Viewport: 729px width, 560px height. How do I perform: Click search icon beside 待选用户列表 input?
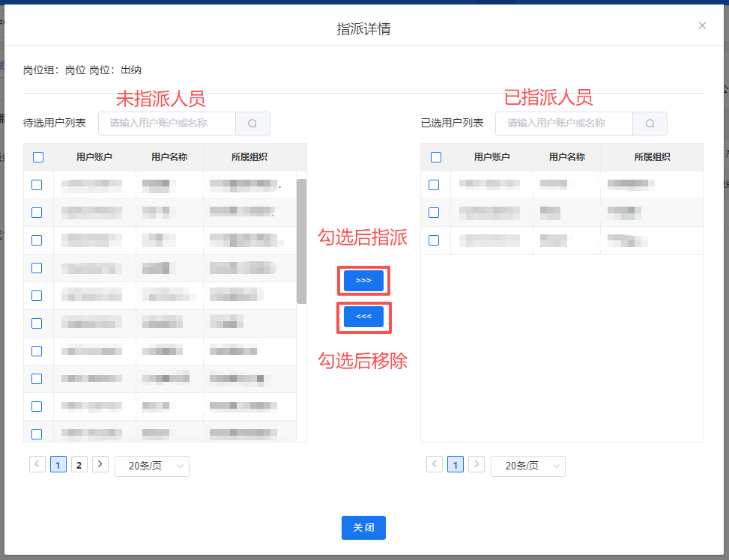(252, 124)
